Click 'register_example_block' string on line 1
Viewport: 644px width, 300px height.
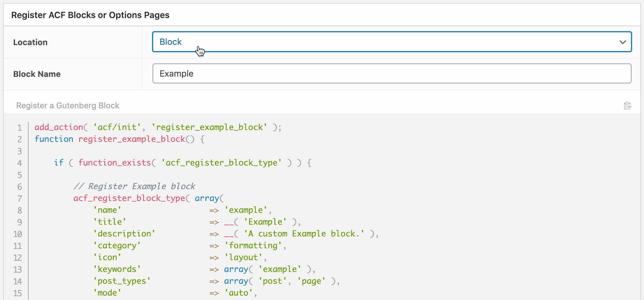[209, 127]
